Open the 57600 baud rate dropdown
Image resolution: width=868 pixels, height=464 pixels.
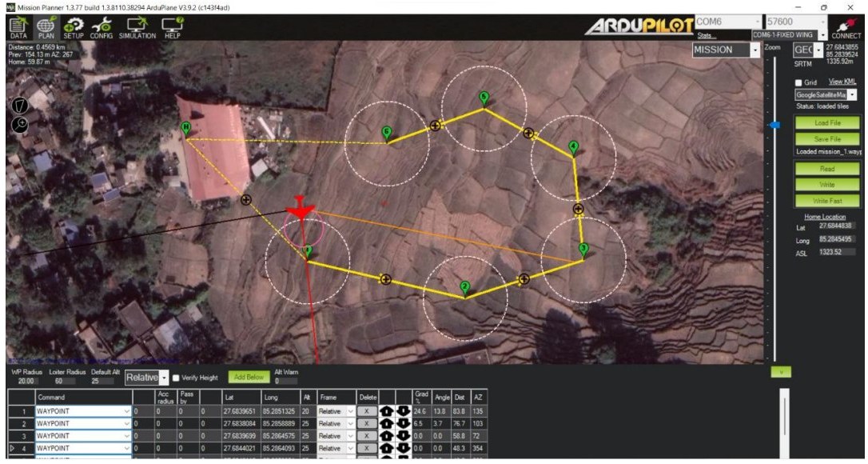click(796, 22)
